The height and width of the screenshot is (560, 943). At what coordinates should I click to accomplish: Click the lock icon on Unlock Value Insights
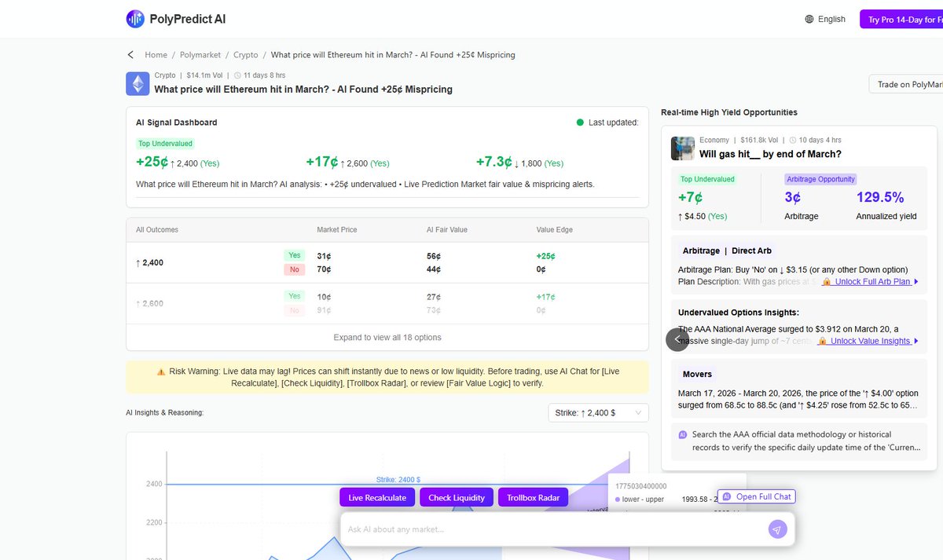[822, 341]
